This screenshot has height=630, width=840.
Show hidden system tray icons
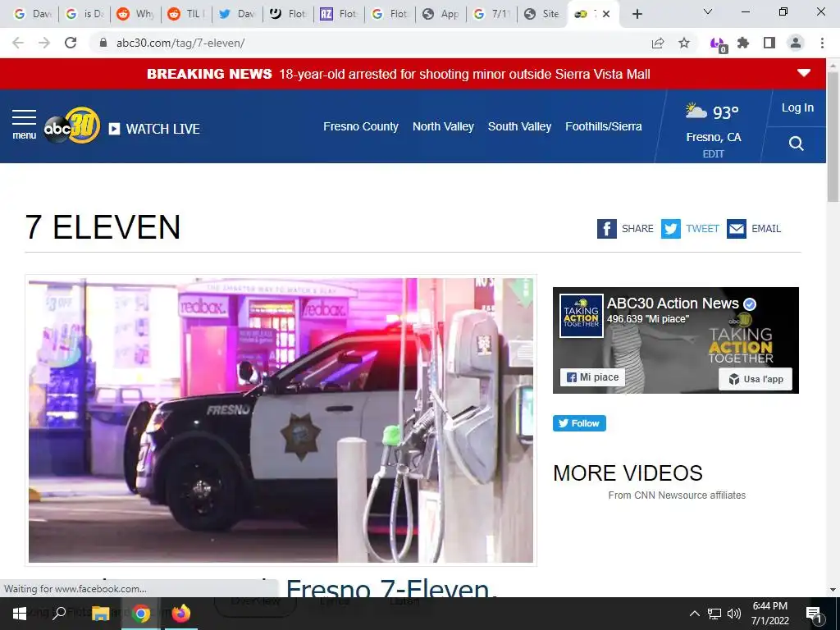tap(694, 614)
